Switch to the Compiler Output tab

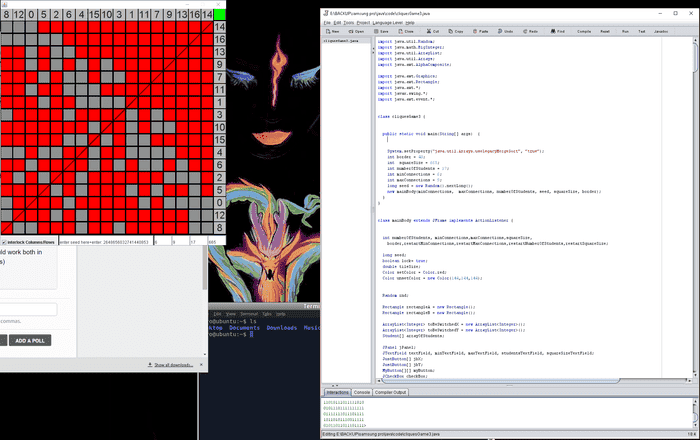(393, 392)
